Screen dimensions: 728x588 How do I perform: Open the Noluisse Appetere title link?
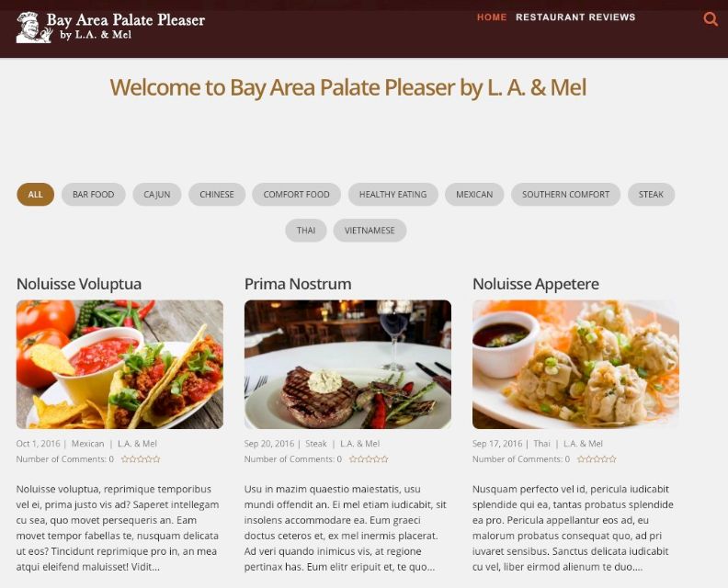(536, 284)
